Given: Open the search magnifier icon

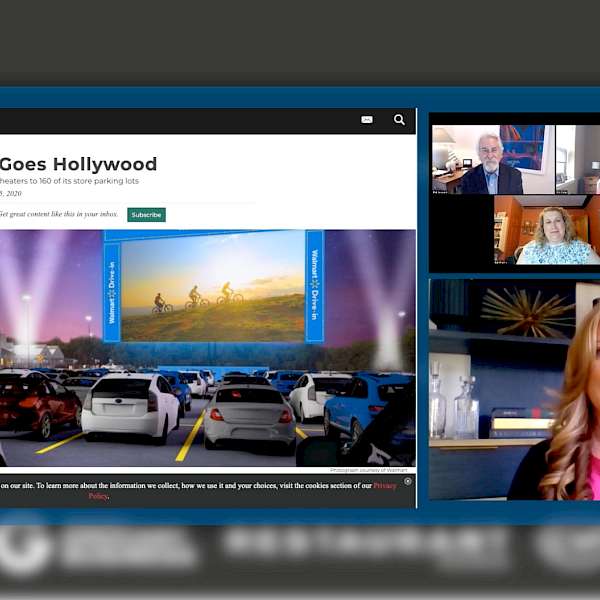Looking at the screenshot, I should click(399, 120).
